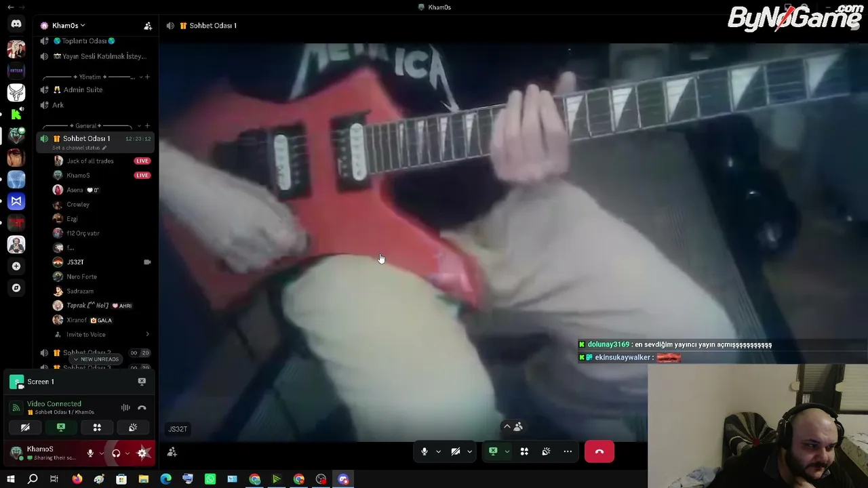Open camera options arrow in call bar

pos(469,451)
